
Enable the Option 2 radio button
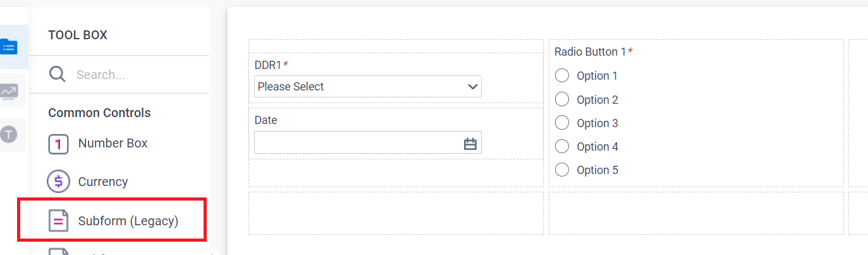click(562, 99)
